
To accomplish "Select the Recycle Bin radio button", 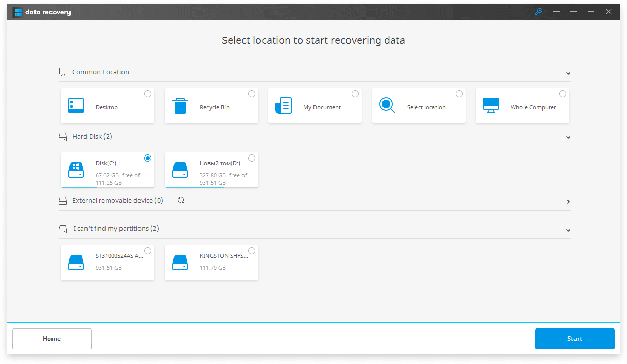I will [x=252, y=94].
